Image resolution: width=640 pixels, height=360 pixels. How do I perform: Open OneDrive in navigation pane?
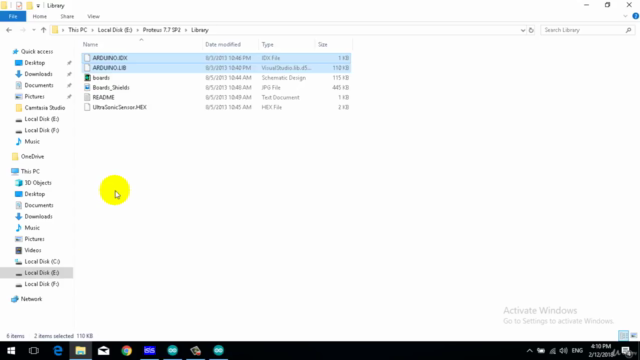tap(32, 156)
